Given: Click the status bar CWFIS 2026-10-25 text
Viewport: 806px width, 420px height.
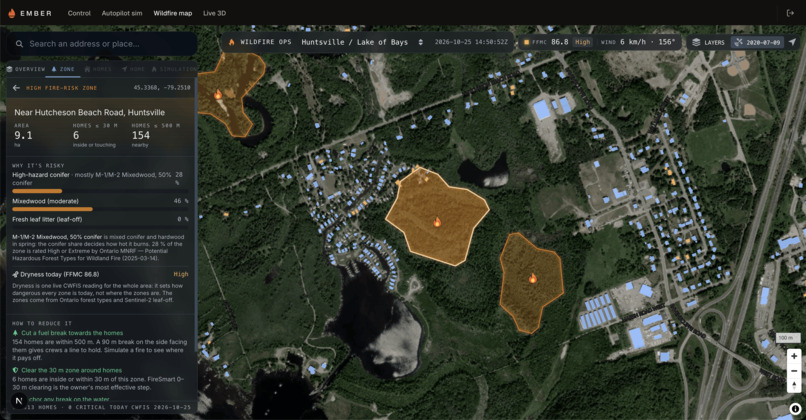Looking at the screenshot, I should pos(162,407).
